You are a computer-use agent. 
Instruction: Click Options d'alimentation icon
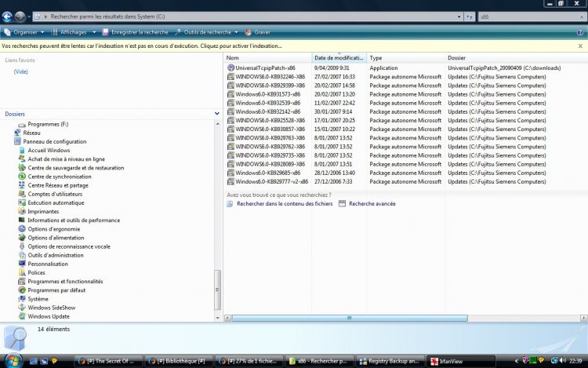(x=22, y=238)
